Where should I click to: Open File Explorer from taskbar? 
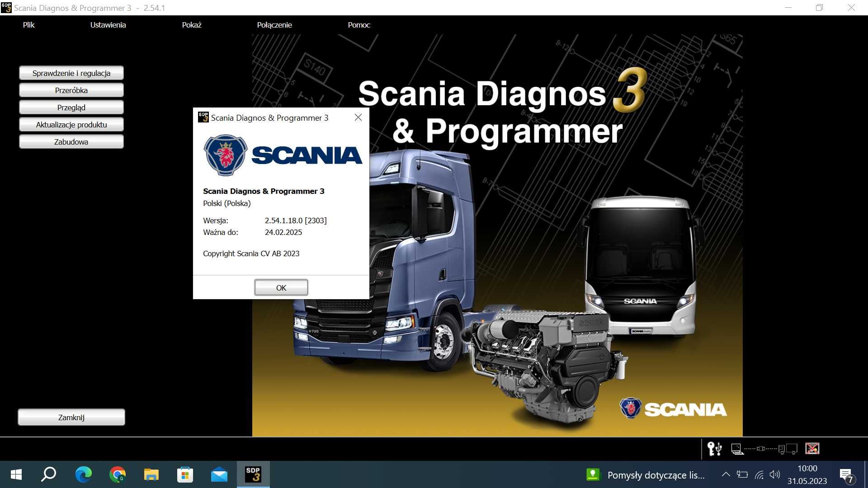click(x=151, y=474)
